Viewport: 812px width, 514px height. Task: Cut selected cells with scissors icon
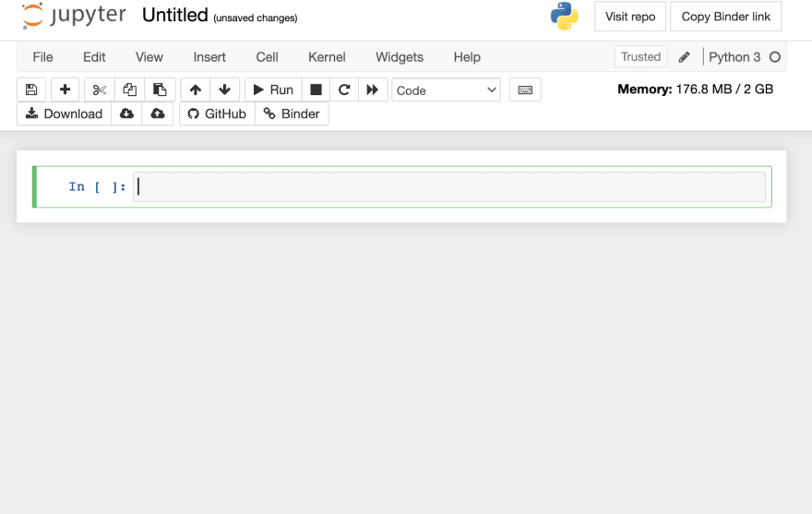[100, 90]
